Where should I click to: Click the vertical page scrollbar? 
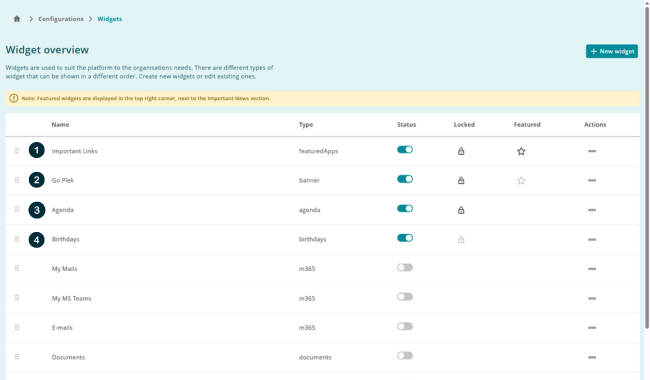point(647,166)
